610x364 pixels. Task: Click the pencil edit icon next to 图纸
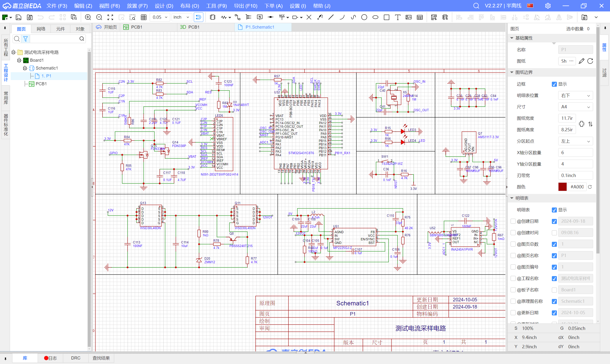581,61
